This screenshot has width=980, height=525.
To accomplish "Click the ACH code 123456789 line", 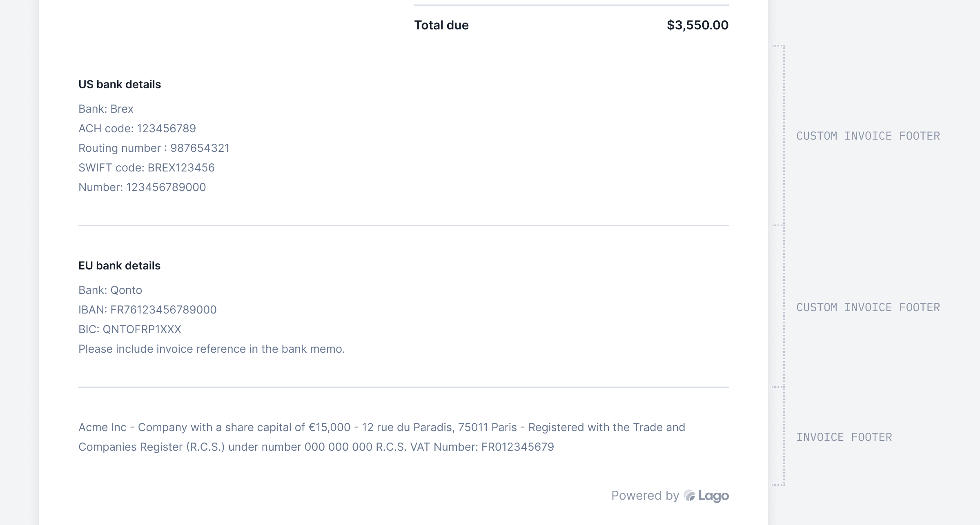I will click(137, 129).
